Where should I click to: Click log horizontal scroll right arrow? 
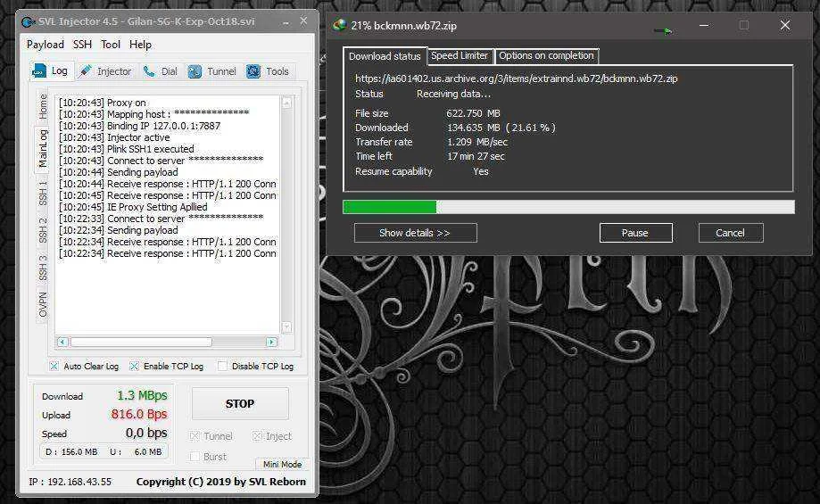[x=271, y=342]
